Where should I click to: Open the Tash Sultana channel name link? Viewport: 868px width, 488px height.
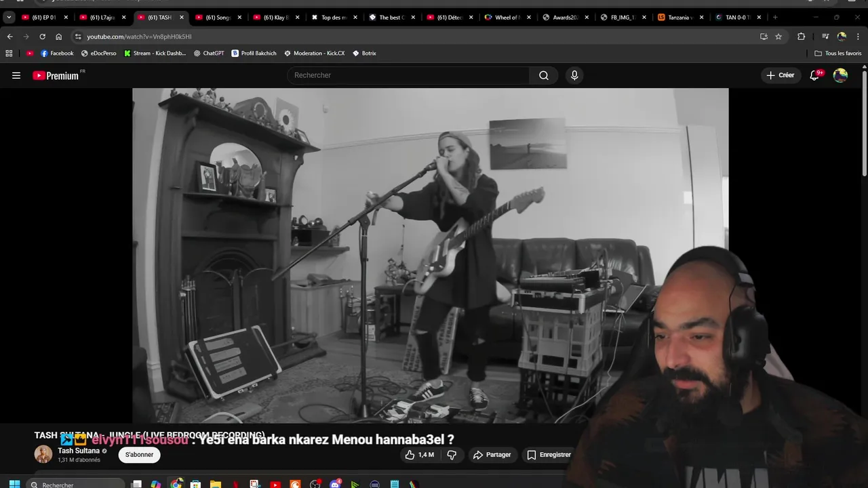tap(79, 451)
